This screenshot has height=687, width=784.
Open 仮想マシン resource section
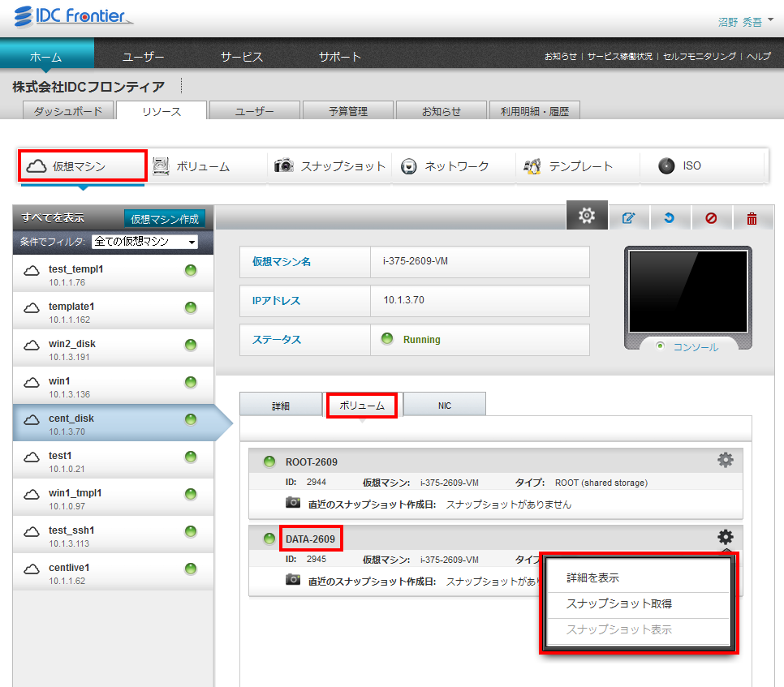[83, 166]
